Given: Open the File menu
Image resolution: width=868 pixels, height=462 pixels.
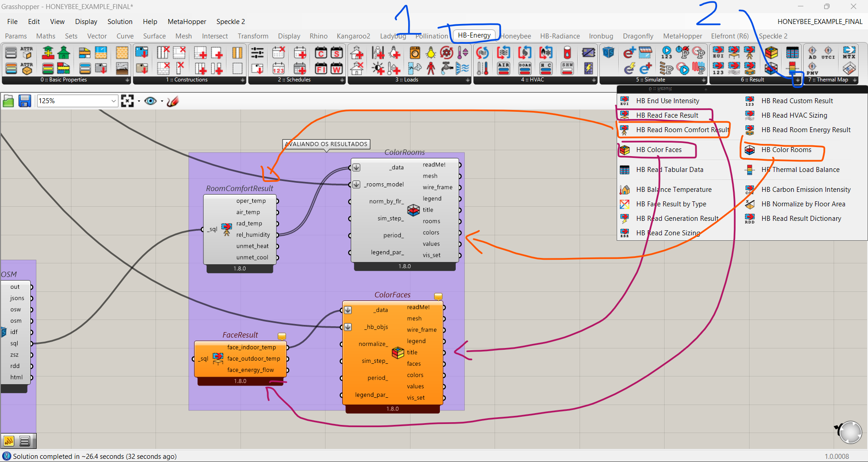Looking at the screenshot, I should pyautogui.click(x=12, y=21).
